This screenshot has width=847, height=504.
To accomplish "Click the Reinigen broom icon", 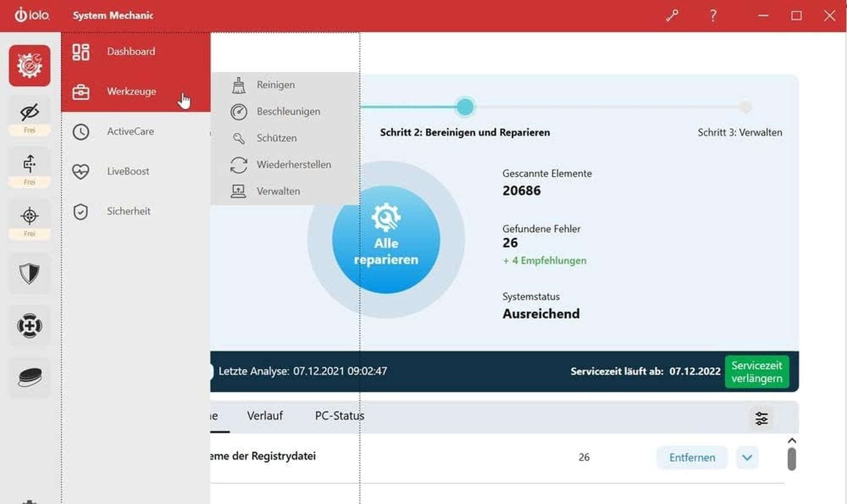I will coord(239,85).
